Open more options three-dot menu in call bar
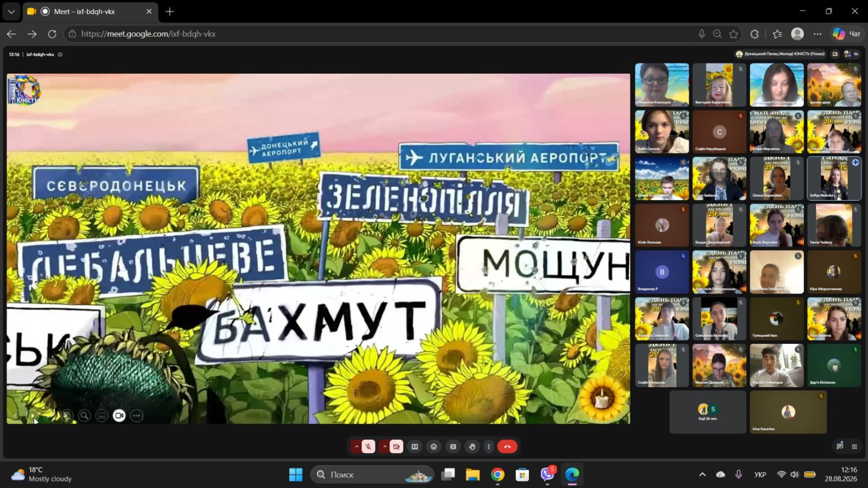 coord(489,447)
